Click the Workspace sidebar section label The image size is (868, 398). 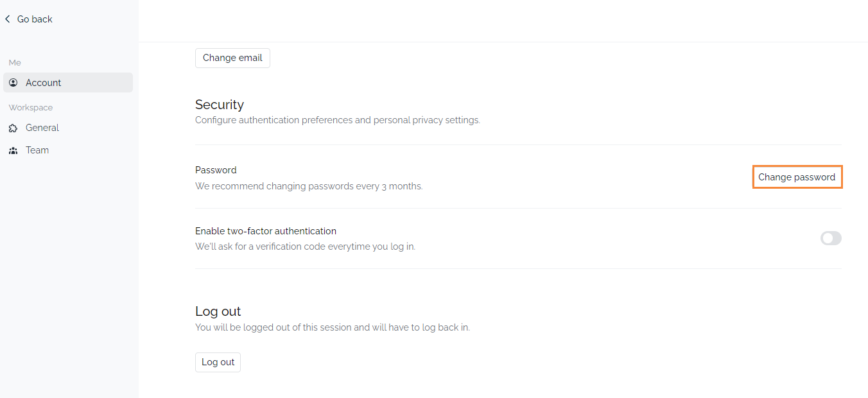31,107
